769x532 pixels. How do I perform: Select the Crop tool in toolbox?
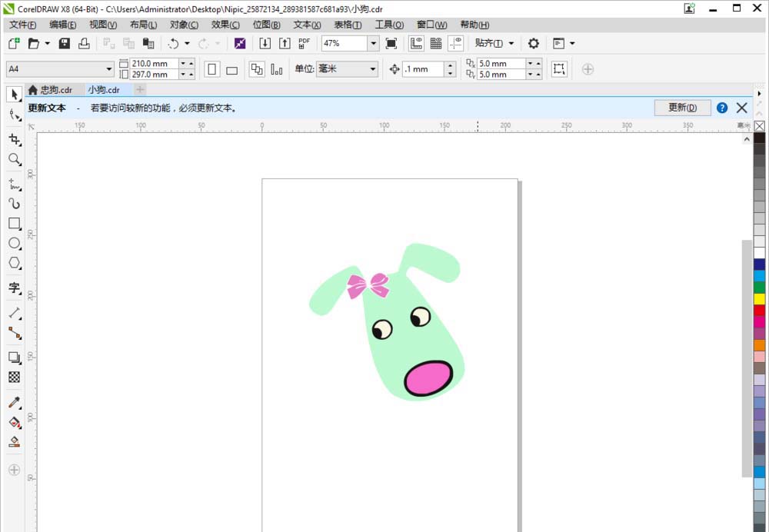(15, 139)
